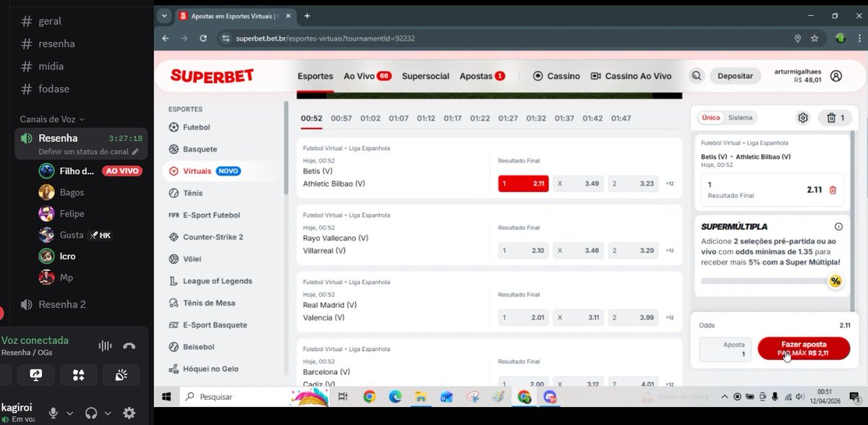868x425 pixels.
Task: Select the 01:02 match time slot
Action: 370,118
